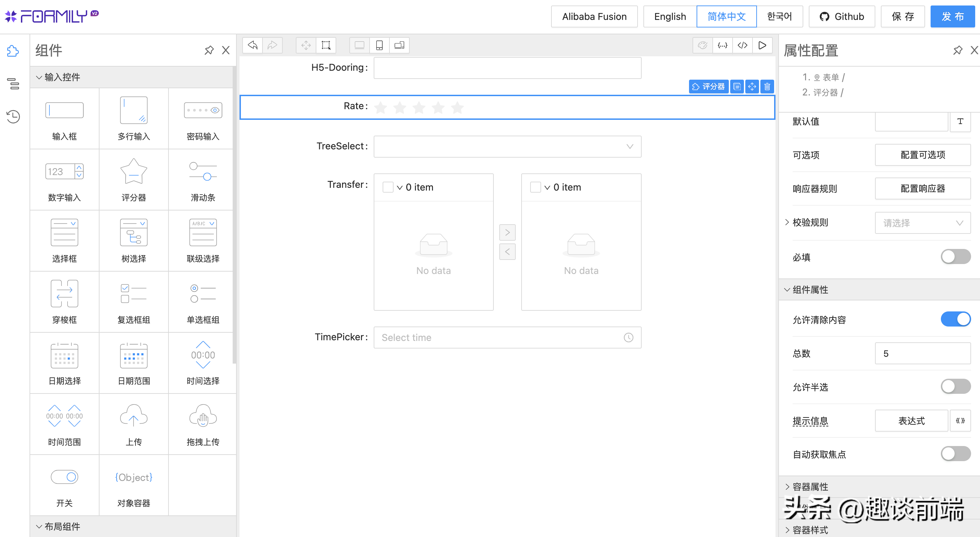Click the drag handle icon on the selected Rate field

[x=752, y=87]
